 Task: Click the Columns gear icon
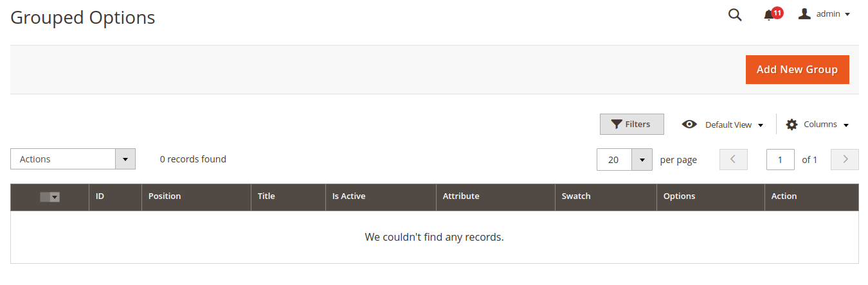point(791,125)
